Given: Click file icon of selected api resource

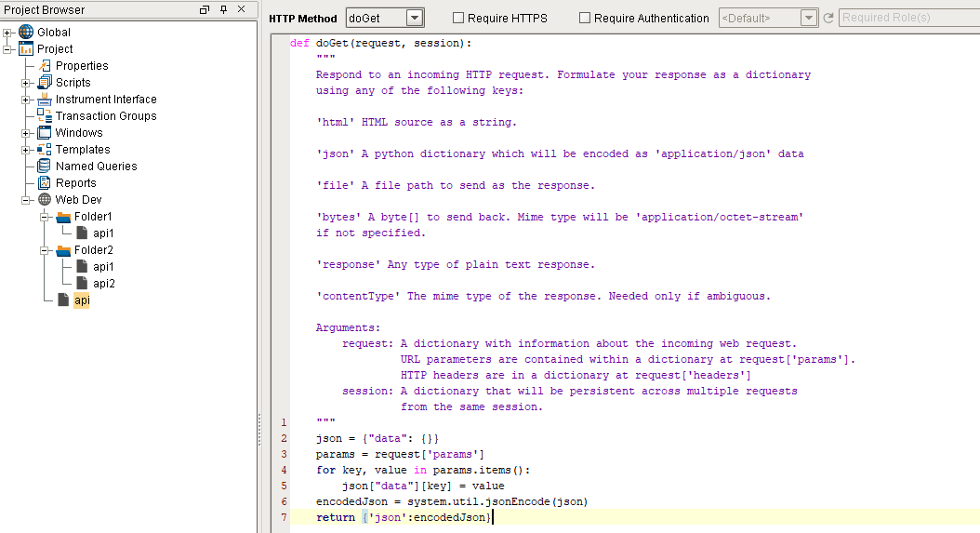Looking at the screenshot, I should click(63, 300).
